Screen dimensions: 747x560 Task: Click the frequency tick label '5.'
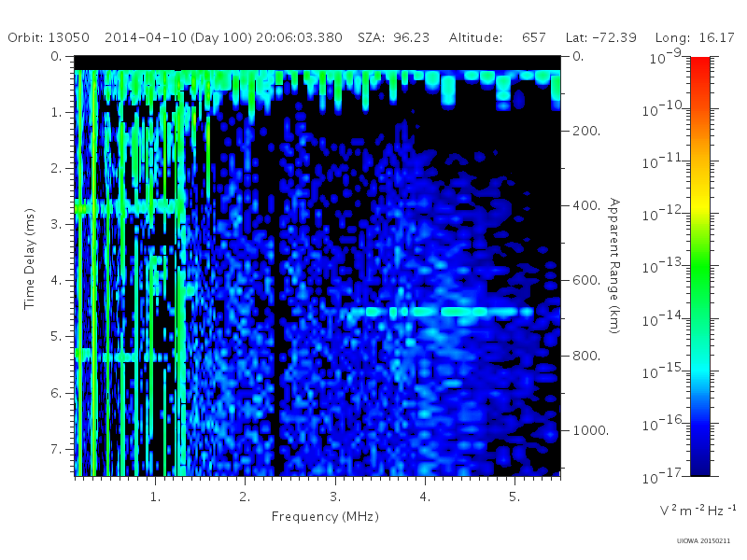point(514,497)
